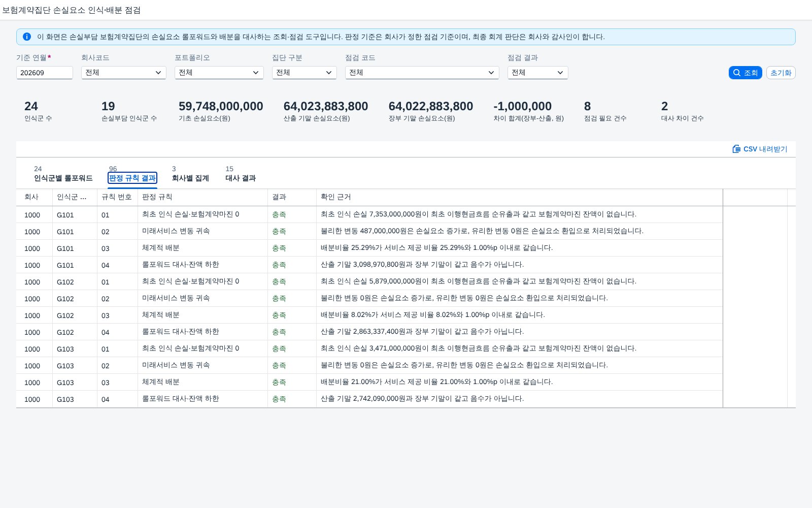Screen dimensions: 812x508
Task: Open the 점검 결과 dropdown
Action: (x=538, y=73)
